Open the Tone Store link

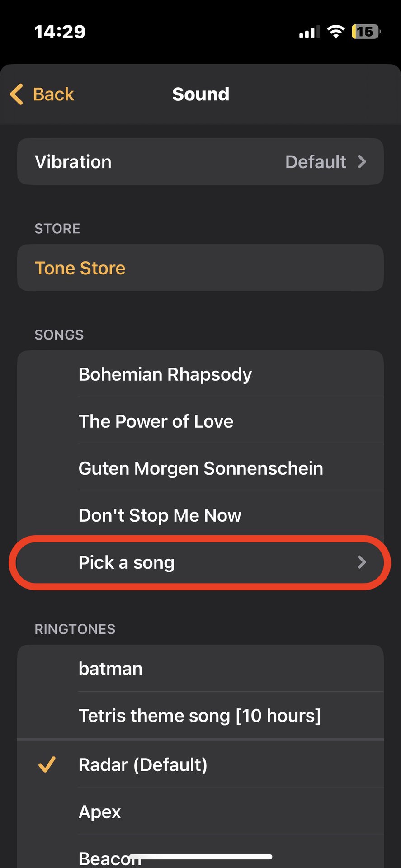coord(80,268)
